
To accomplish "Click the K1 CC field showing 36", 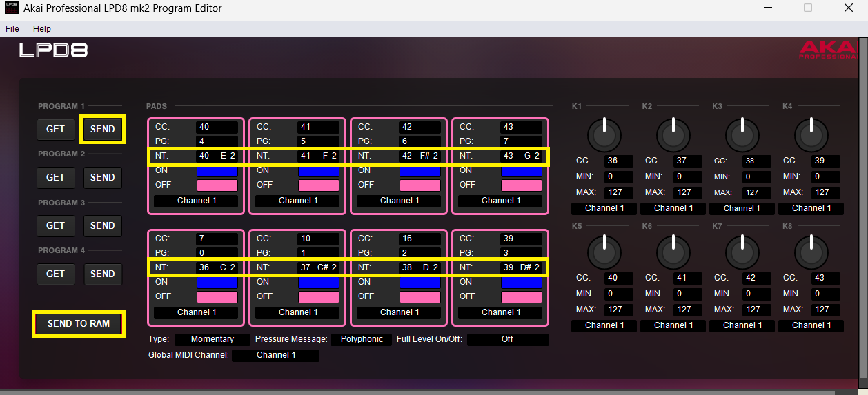I will [x=619, y=161].
